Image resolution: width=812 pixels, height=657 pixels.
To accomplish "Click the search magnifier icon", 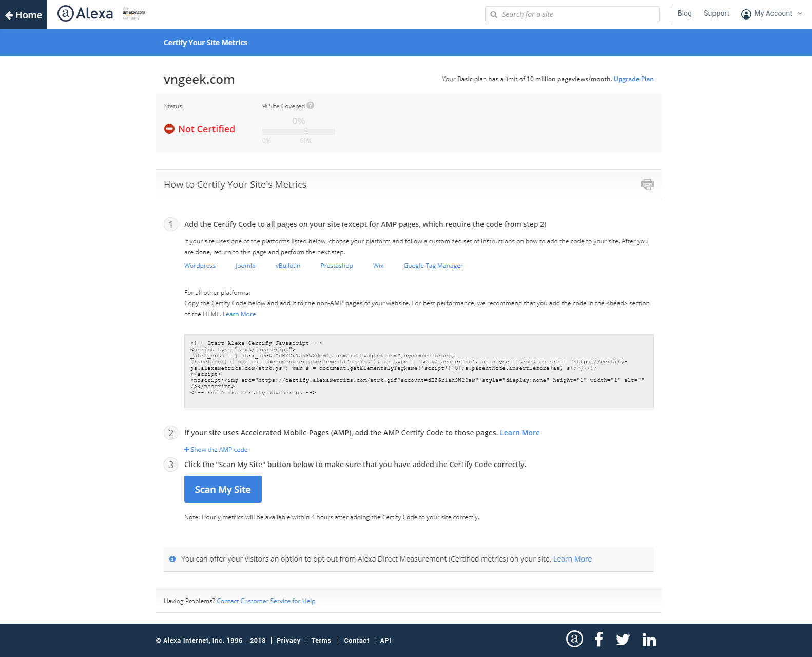I will (494, 14).
